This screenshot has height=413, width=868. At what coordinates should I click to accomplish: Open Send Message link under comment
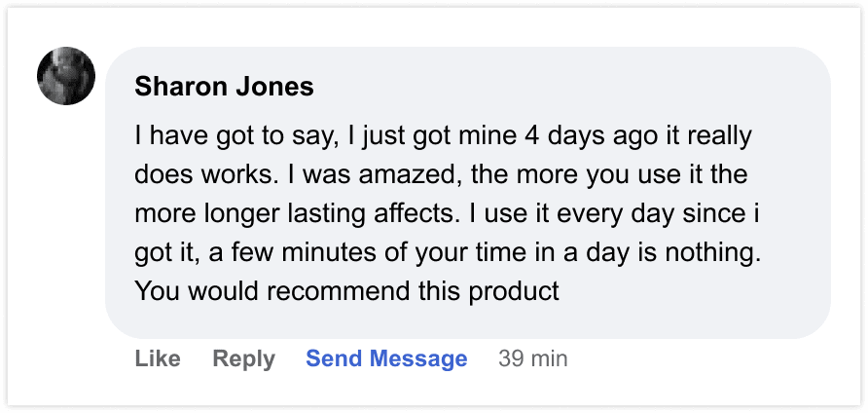point(386,358)
